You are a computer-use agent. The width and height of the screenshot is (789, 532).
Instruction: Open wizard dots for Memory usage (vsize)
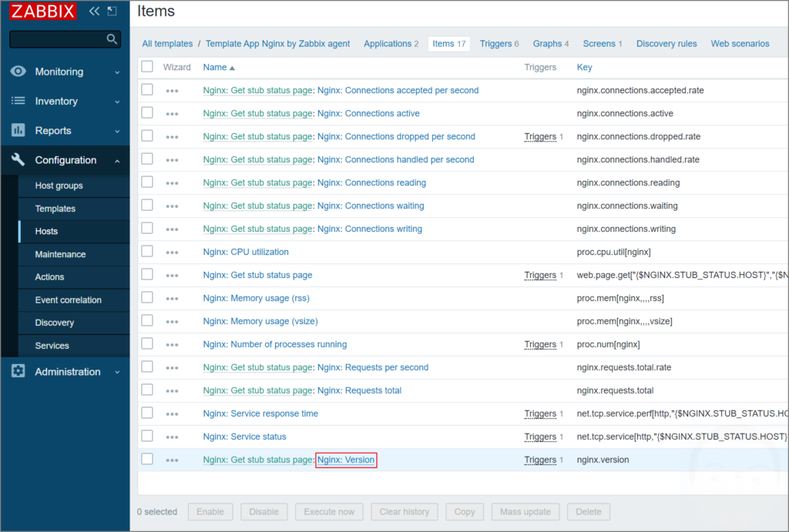172,322
